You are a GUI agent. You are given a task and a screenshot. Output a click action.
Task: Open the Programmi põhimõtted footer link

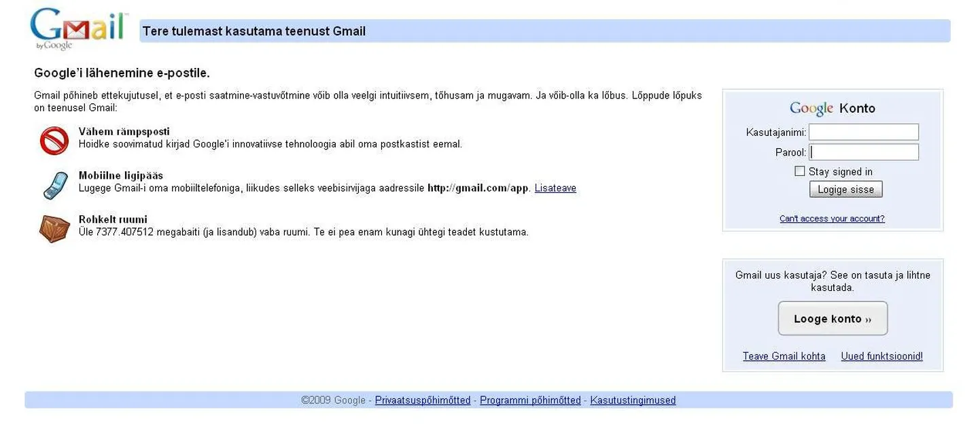point(530,401)
